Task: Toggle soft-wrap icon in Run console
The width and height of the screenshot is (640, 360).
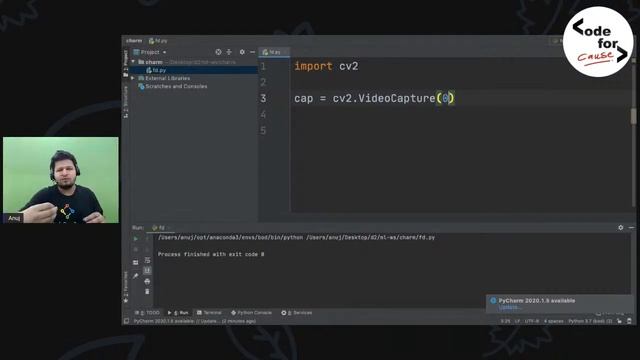Action: 147,260
